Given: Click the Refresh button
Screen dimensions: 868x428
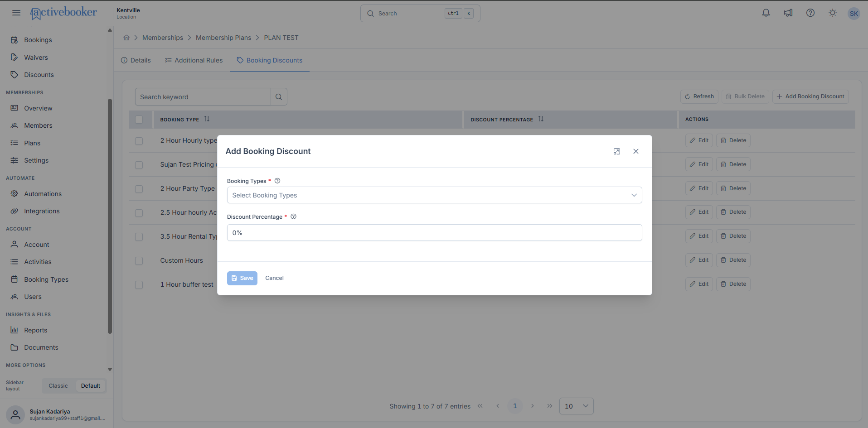Looking at the screenshot, I should [699, 96].
